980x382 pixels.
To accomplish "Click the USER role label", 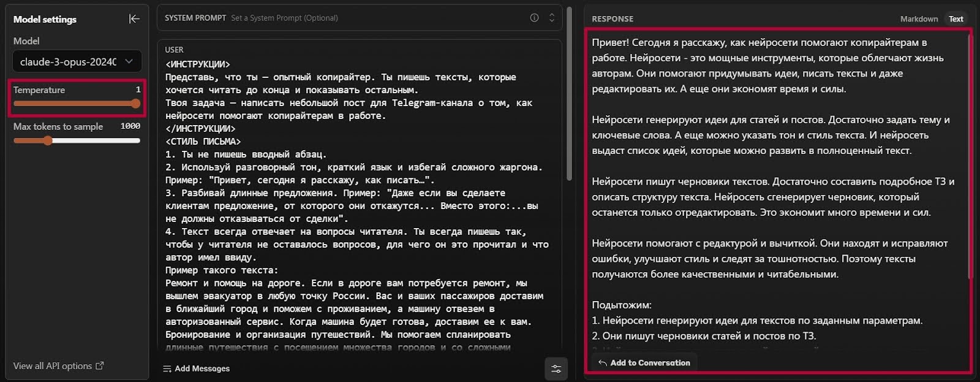I will tap(174, 50).
